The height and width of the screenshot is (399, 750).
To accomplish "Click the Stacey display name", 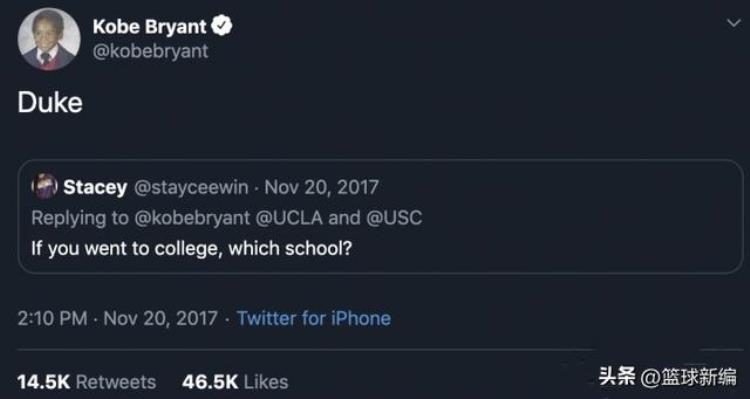I will coord(95,187).
